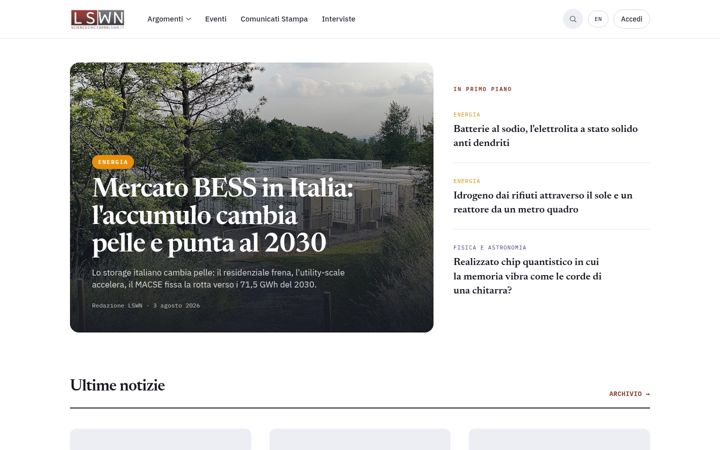720x450 pixels.
Task: Switch language with EN button
Action: click(x=598, y=19)
